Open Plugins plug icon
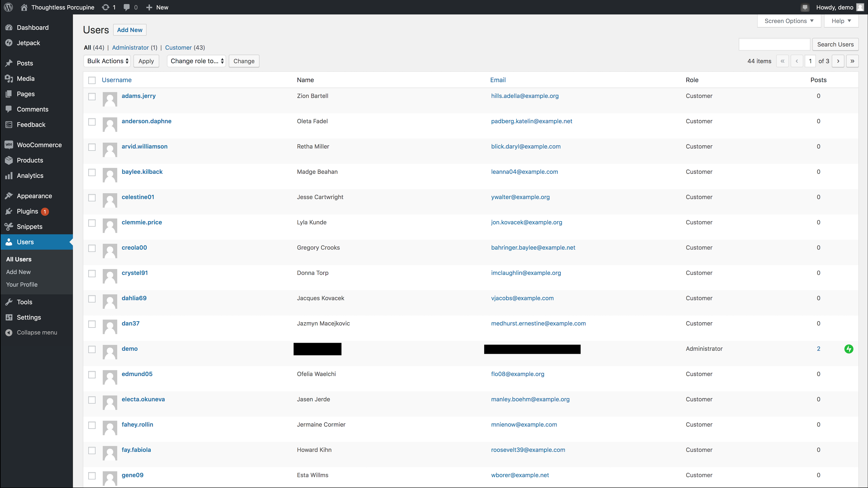Screen dimensions: 868x488 point(9,211)
